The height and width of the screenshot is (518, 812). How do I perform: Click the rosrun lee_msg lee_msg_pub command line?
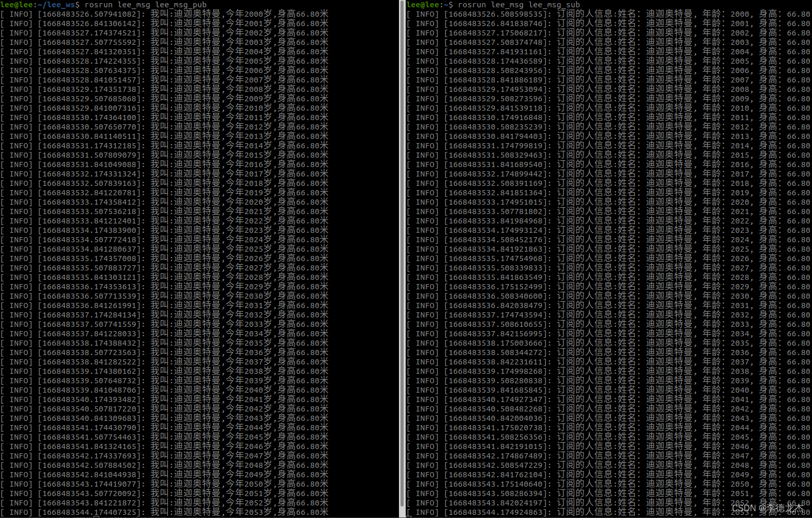click(146, 5)
